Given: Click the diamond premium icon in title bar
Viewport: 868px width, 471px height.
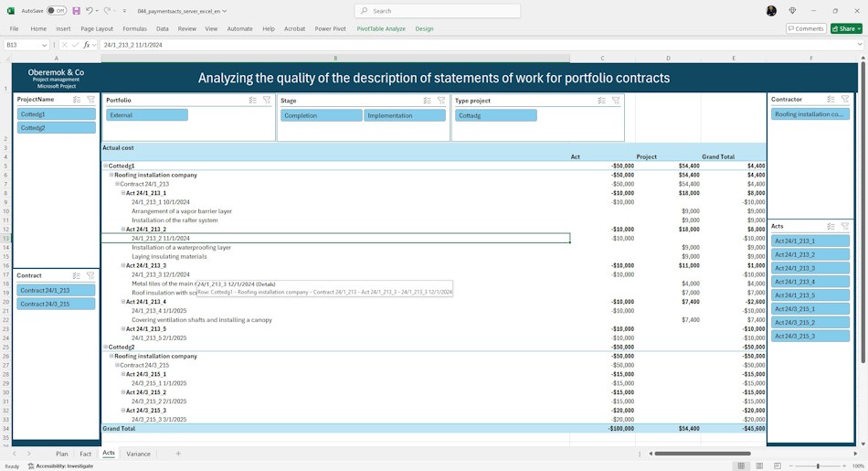Looking at the screenshot, I should point(792,11).
